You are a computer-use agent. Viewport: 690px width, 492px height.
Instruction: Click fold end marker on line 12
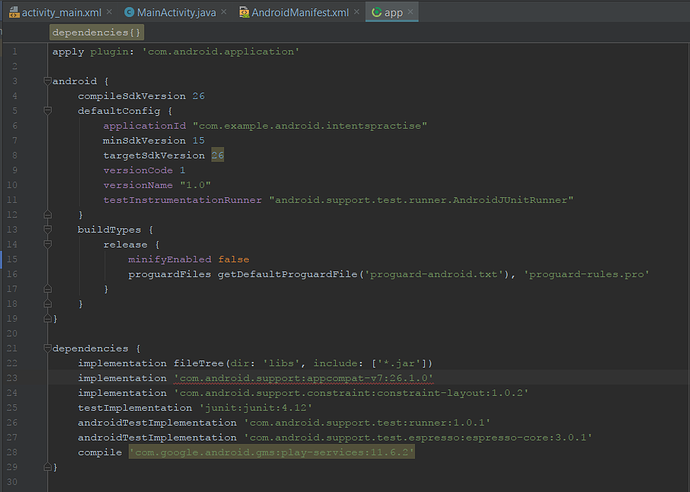[48, 214]
